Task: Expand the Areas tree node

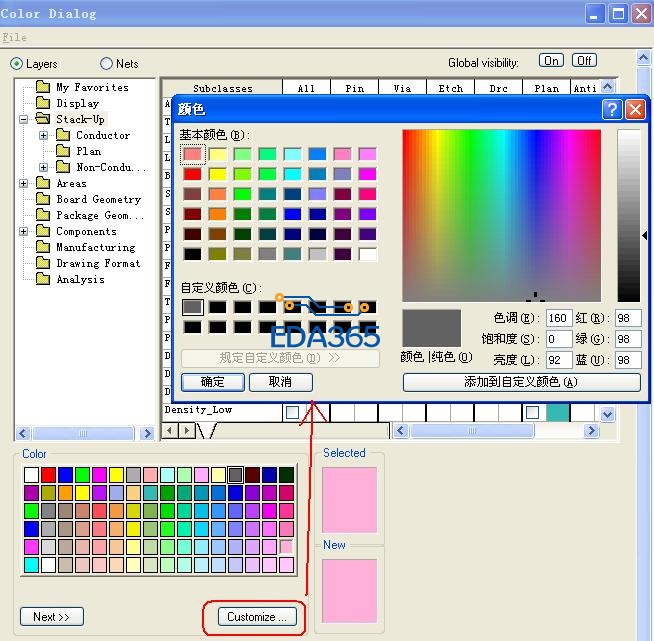Action: [24, 183]
